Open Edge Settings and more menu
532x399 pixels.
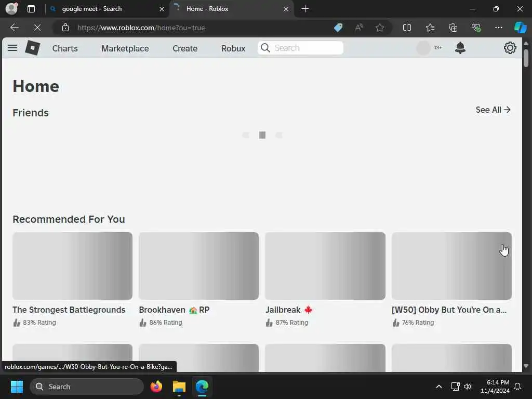tap(498, 28)
